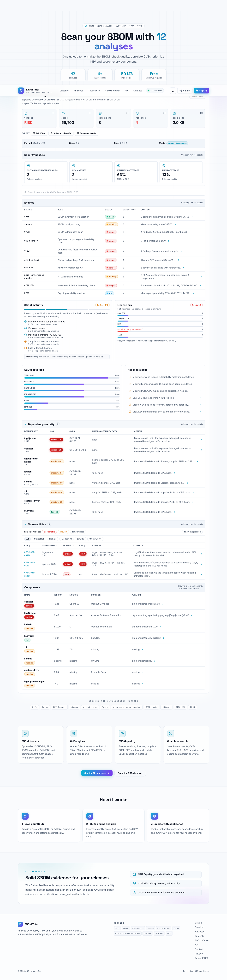Sort vulnerabilities by Severity column
The height and width of the screenshot is (980, 227).
(69, 546)
